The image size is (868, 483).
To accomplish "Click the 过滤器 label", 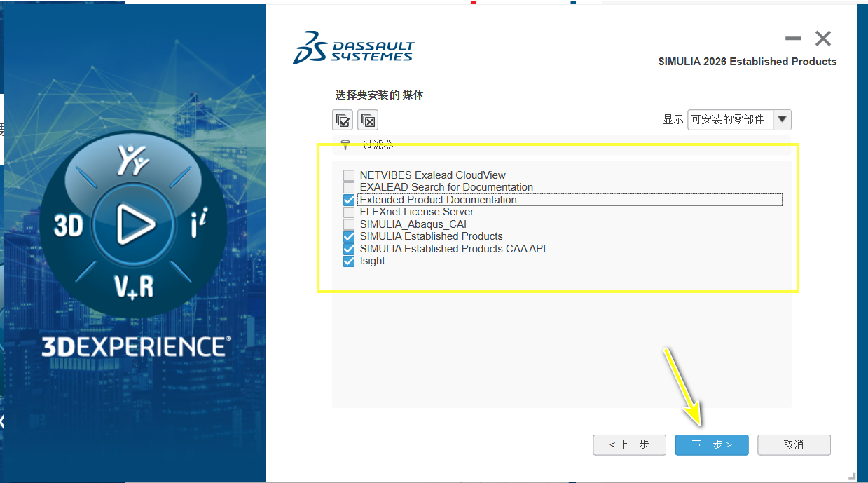I will (x=378, y=145).
